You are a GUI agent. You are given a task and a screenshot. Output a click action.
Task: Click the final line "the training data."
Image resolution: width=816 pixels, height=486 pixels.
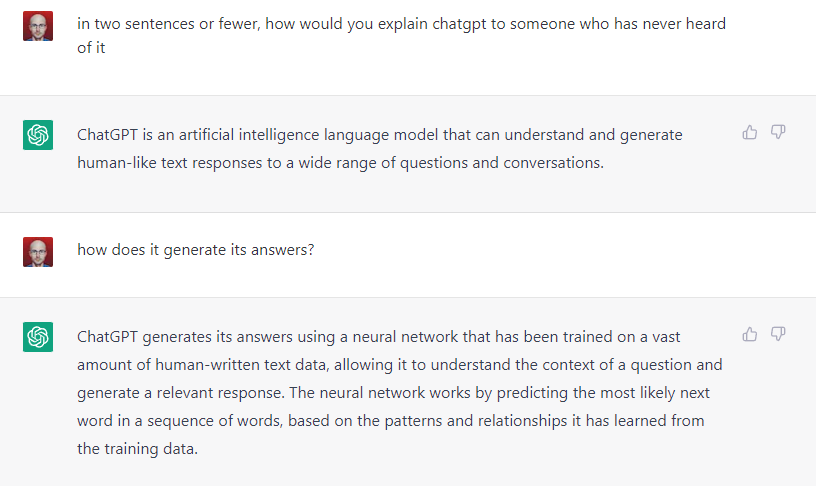(x=137, y=449)
